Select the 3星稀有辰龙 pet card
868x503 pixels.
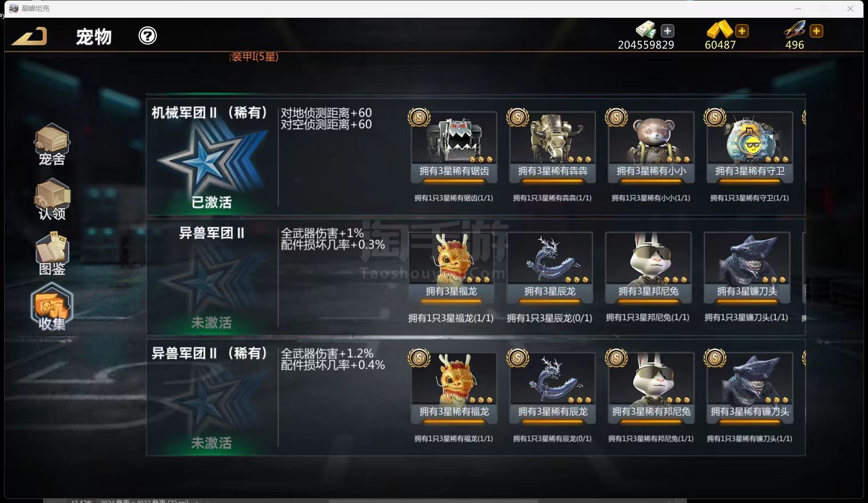point(553,387)
